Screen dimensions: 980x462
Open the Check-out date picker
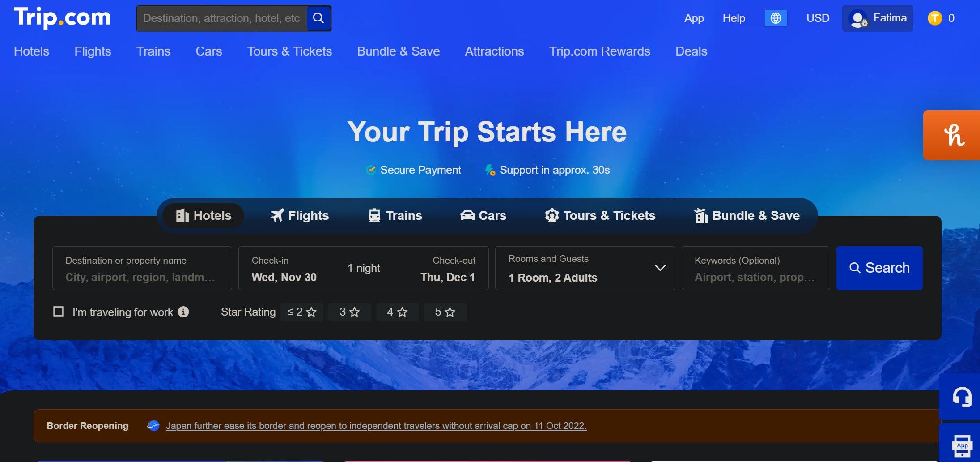tap(448, 269)
